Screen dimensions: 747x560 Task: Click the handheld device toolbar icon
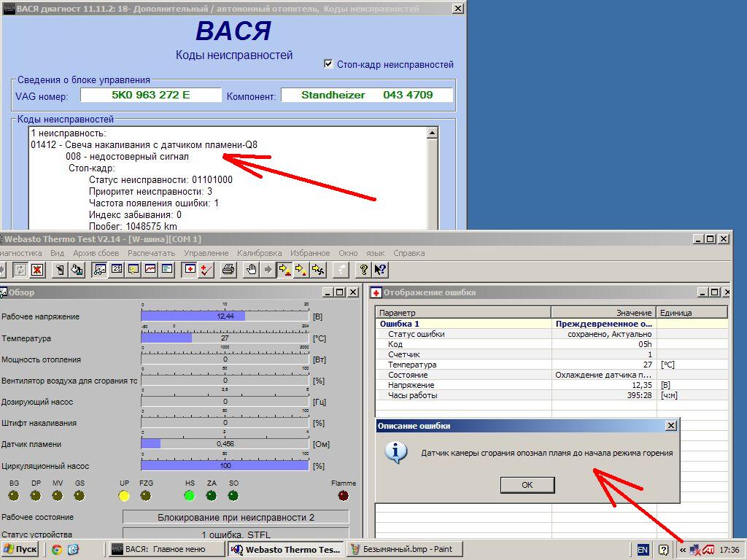click(x=60, y=270)
